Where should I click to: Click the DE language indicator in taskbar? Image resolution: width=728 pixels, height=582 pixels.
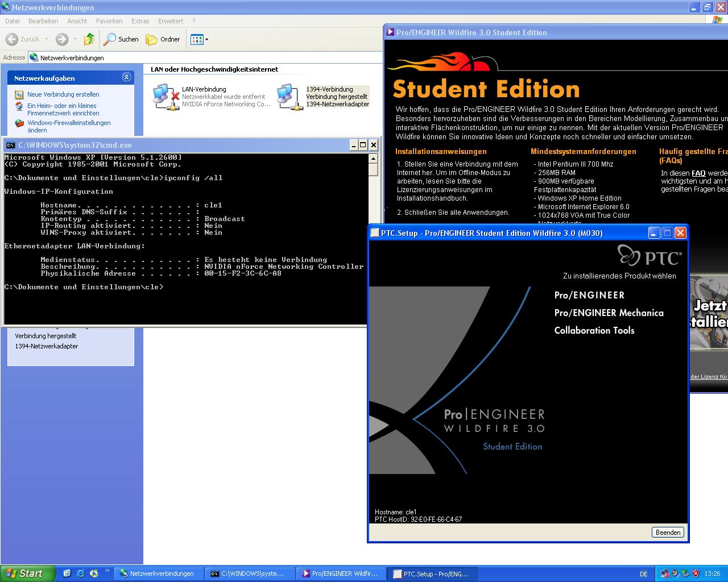(644, 574)
